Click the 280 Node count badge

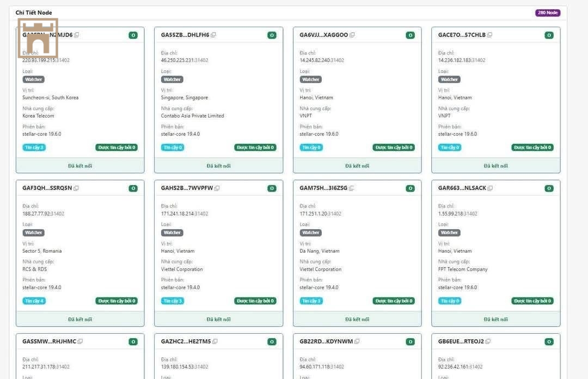[x=547, y=13]
